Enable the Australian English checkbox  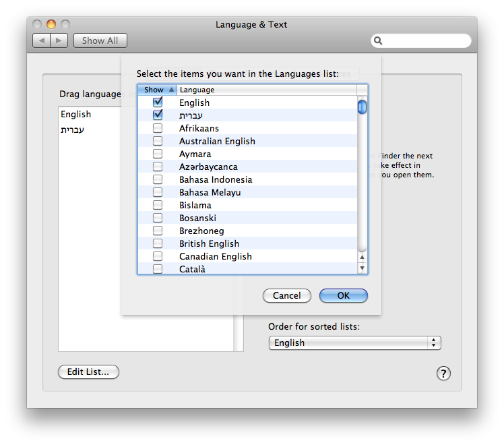tap(158, 141)
